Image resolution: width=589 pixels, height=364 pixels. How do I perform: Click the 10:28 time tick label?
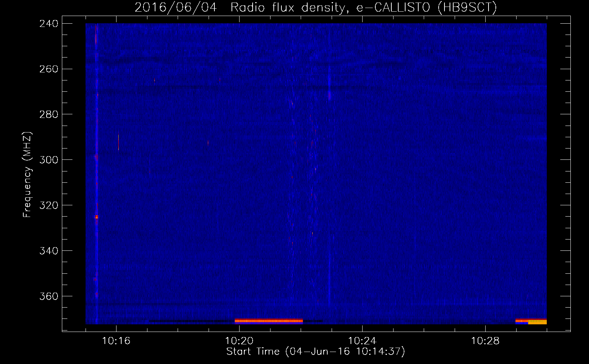pos(485,341)
